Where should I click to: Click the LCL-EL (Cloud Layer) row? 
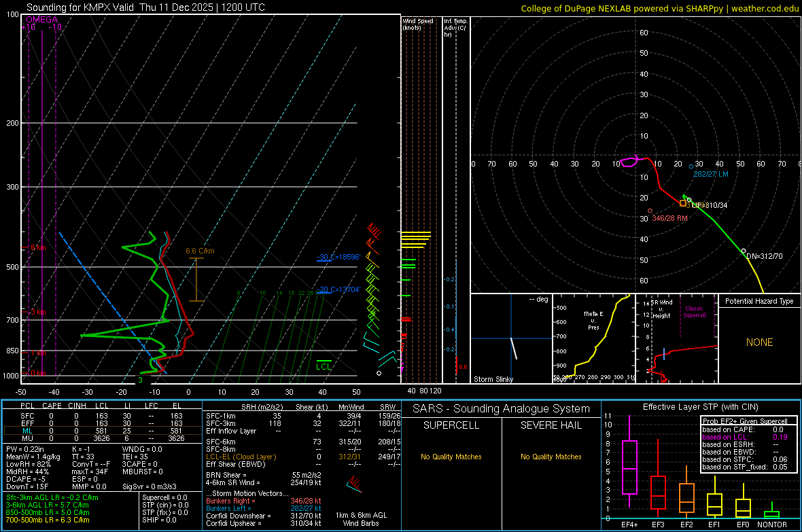[303, 457]
